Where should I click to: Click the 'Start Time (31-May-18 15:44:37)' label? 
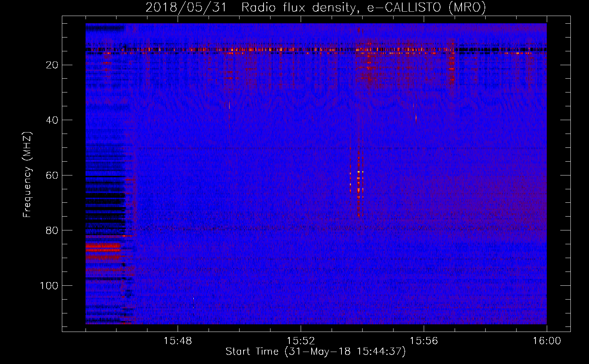coord(316,352)
